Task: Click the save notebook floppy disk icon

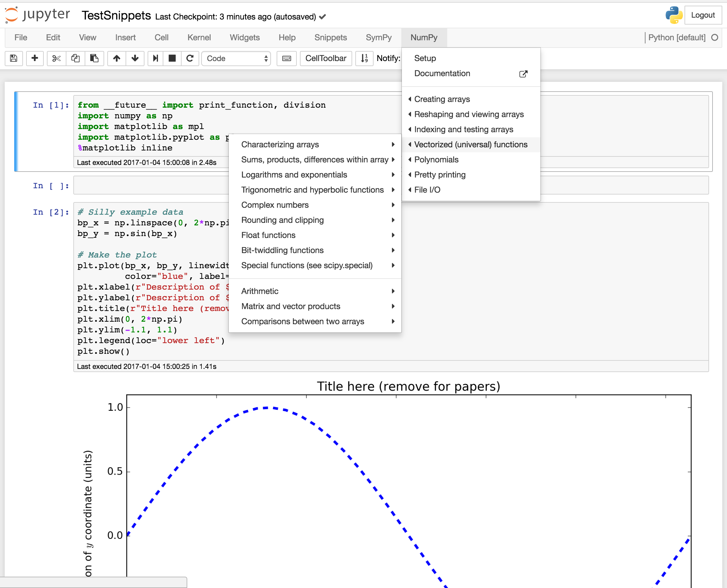Action: coord(14,58)
